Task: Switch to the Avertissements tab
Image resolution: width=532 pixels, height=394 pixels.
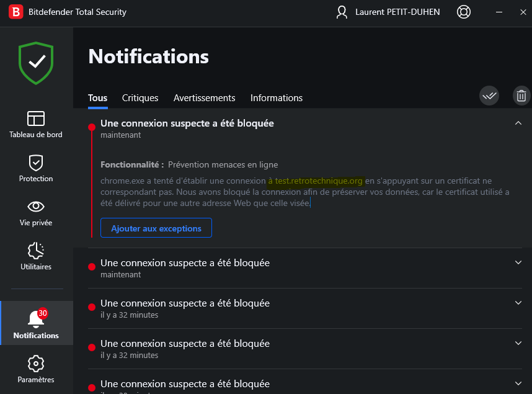Action: [x=204, y=98]
